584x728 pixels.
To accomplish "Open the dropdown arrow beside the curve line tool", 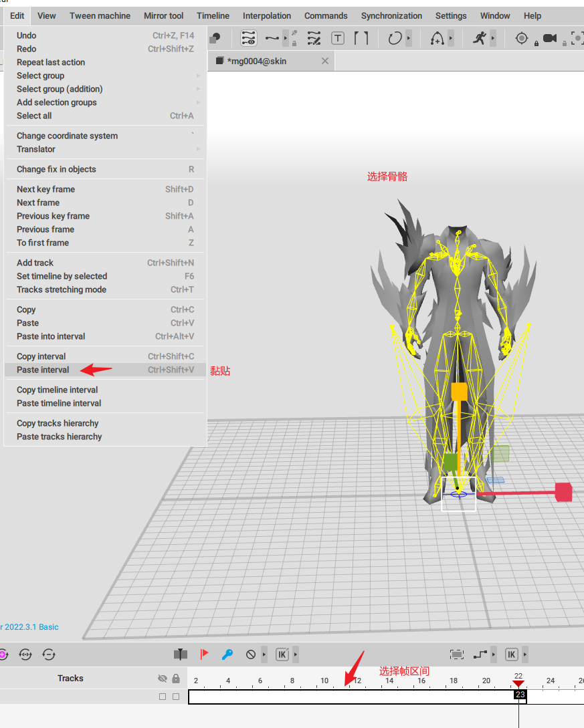I will click(285, 38).
